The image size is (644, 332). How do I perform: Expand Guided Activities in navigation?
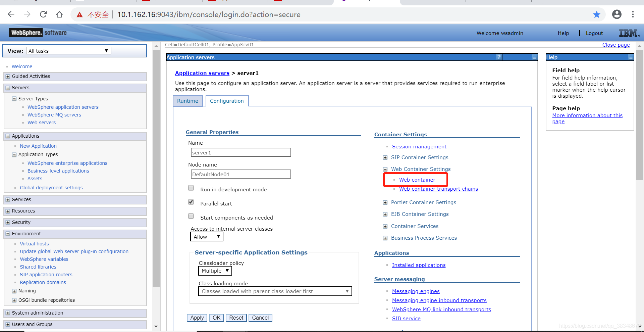pyautogui.click(x=8, y=77)
